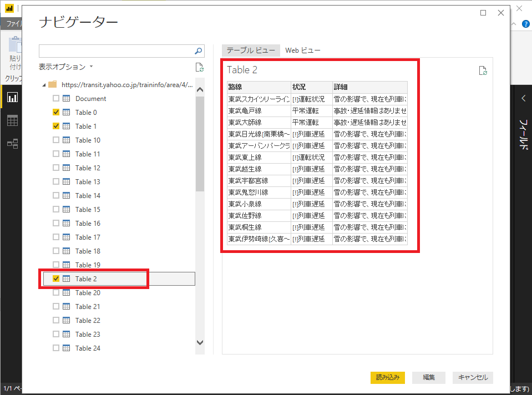The height and width of the screenshot is (395, 532).
Task: Click the table list scroll up arrow
Action: tap(200, 90)
